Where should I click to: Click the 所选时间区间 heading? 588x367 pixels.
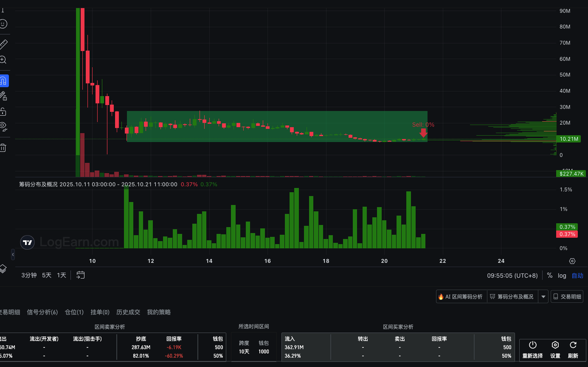click(254, 327)
